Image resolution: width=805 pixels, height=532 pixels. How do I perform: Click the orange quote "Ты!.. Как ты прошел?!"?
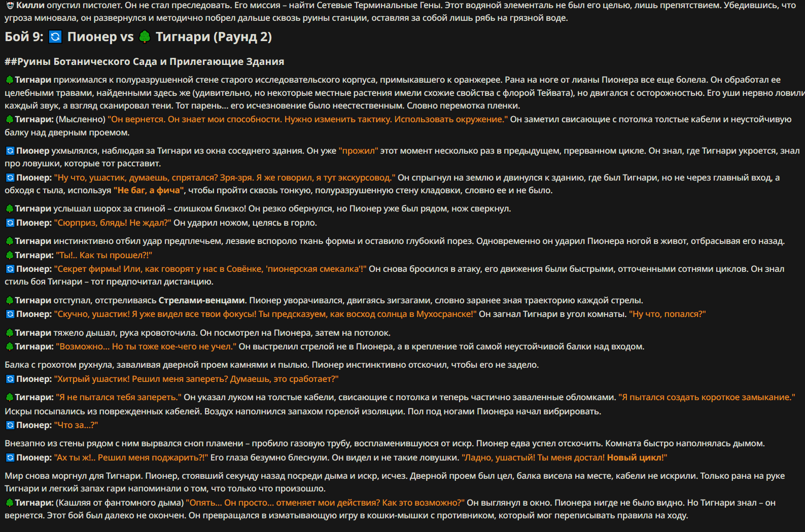click(x=104, y=255)
